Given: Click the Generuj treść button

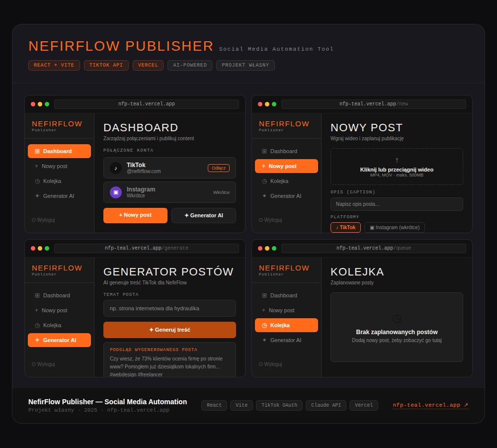Looking at the screenshot, I should (169, 330).
